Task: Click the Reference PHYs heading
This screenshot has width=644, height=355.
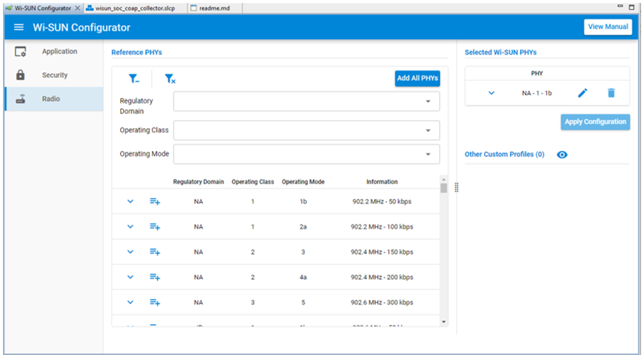Action: pyautogui.click(x=137, y=52)
